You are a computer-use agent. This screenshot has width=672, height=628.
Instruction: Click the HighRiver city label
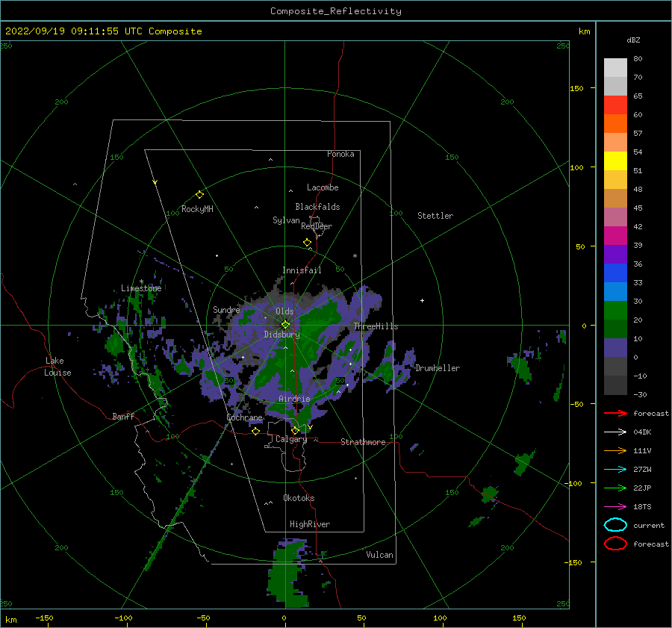310,524
